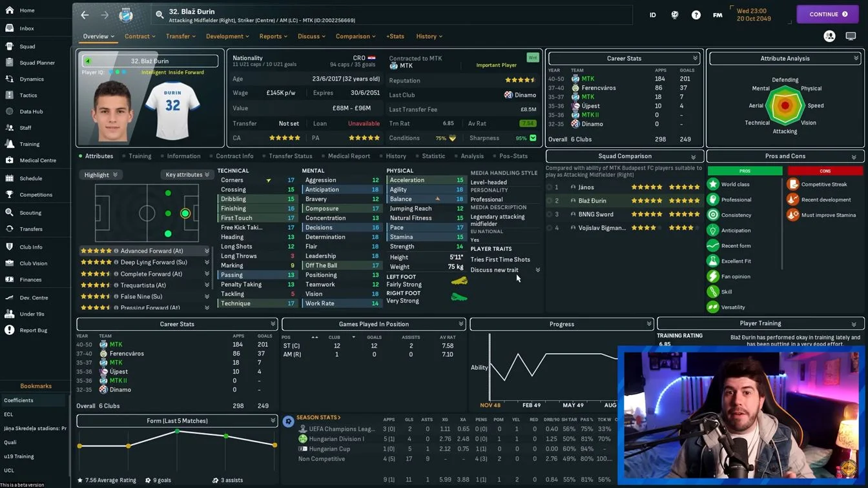Click the monitor display icon
This screenshot has width=868, height=488.
pos(851,36)
